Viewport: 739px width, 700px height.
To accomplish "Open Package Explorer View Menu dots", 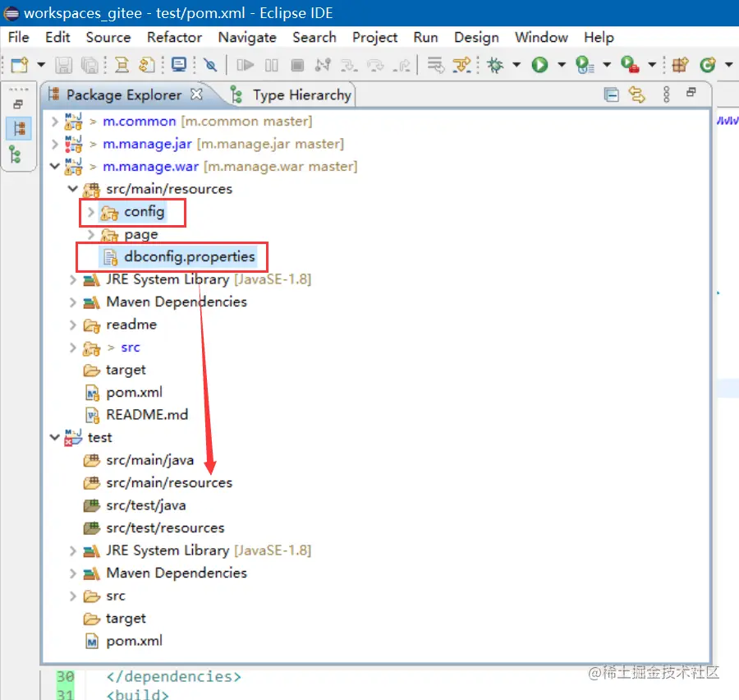I will (x=667, y=94).
